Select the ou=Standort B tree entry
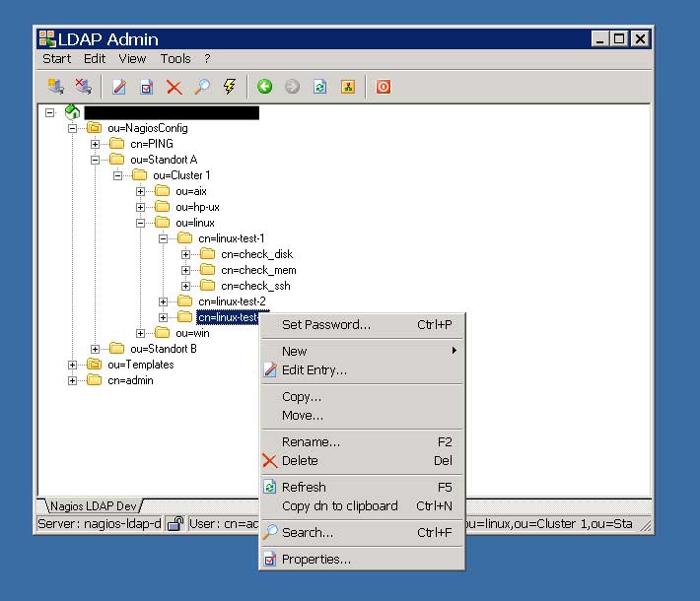Image resolution: width=700 pixels, height=601 pixels. coord(164,349)
